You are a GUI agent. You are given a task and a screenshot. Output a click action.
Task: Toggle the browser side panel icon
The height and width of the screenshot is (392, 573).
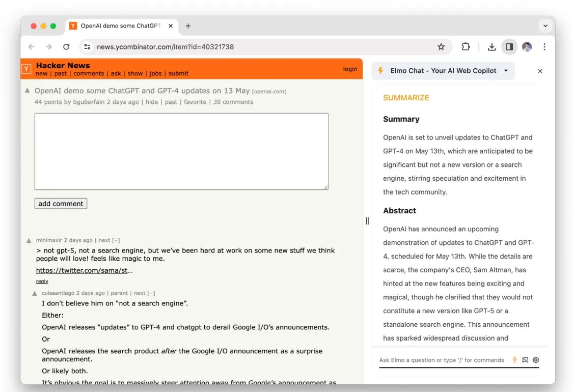pos(509,47)
